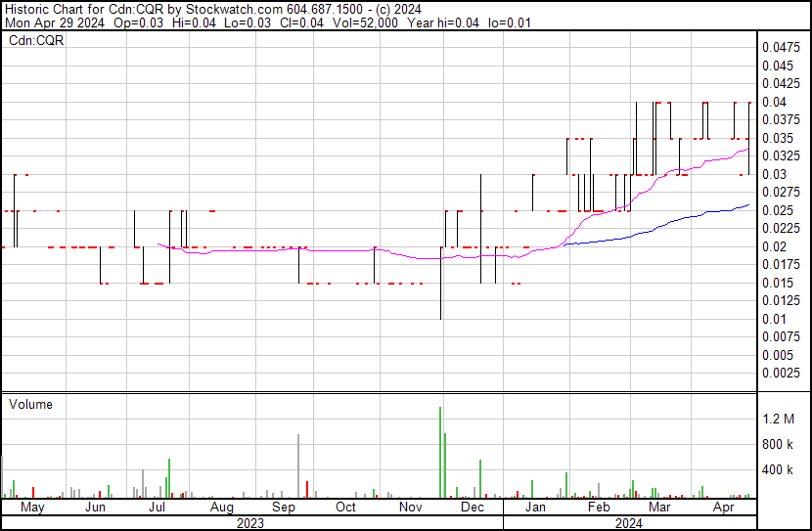
Task: Select the 0.0425 price axis label
Action: coord(781,84)
